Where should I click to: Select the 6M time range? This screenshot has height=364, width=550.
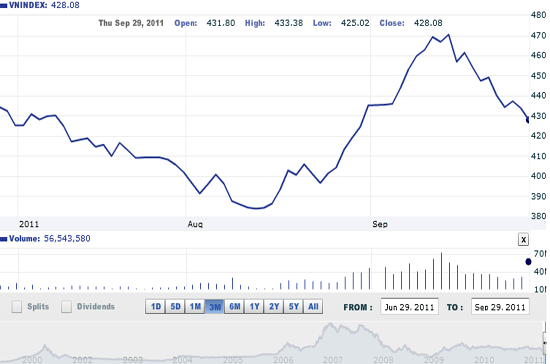point(234,307)
